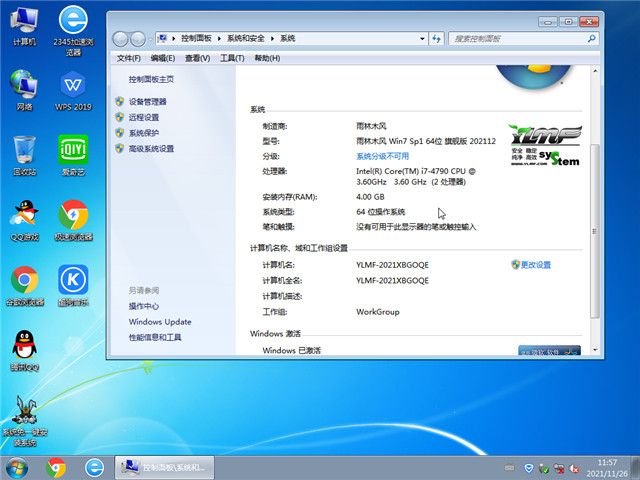The width and height of the screenshot is (640, 480).
Task: Click the blue shield security tray icon
Action: [x=529, y=468]
